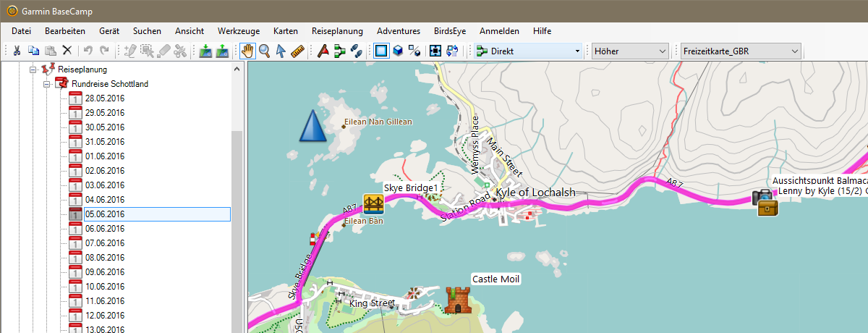This screenshot has height=333, width=868.
Task: Open the Adventures menu
Action: [x=399, y=31]
